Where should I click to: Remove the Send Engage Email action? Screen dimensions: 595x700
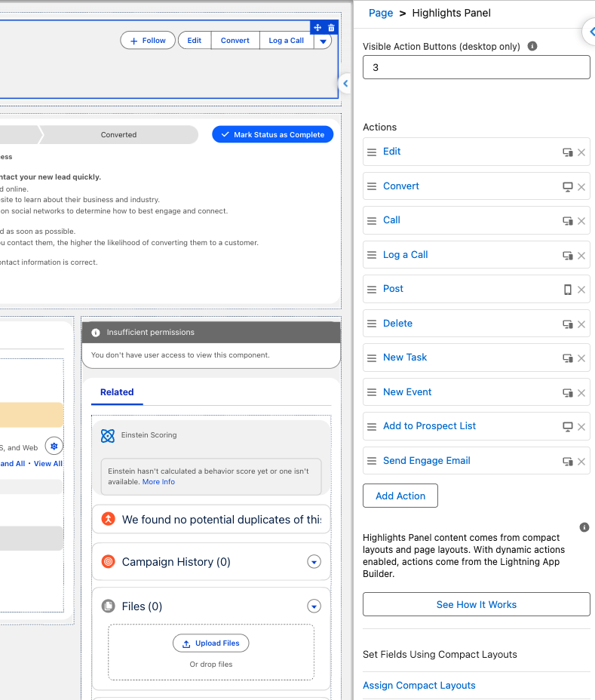[x=581, y=462]
